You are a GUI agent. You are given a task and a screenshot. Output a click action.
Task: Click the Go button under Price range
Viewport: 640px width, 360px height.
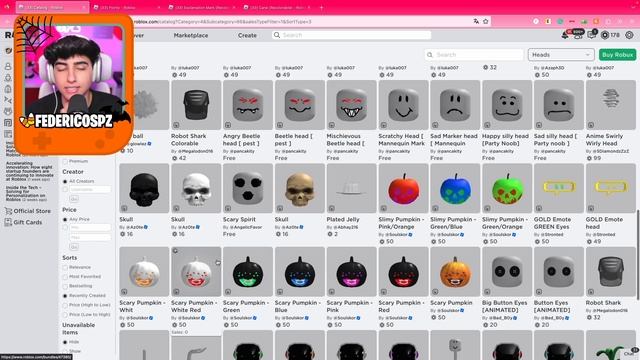pos(74,247)
